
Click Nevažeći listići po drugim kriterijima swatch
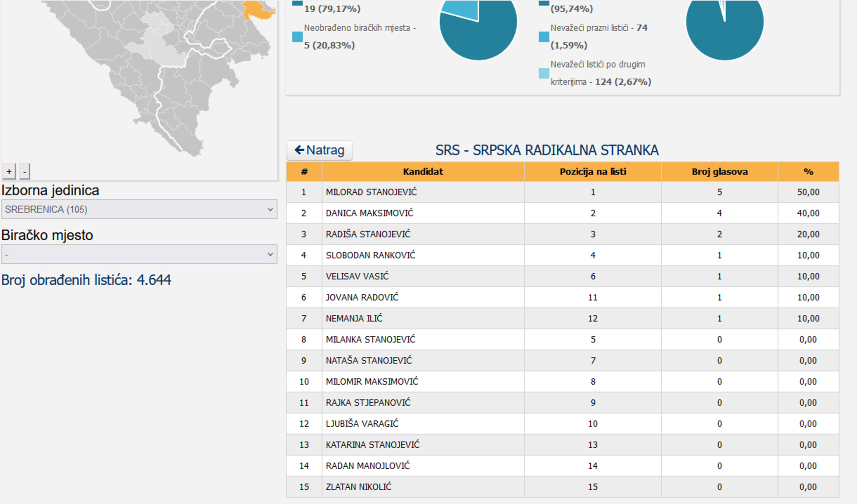pyautogui.click(x=544, y=73)
